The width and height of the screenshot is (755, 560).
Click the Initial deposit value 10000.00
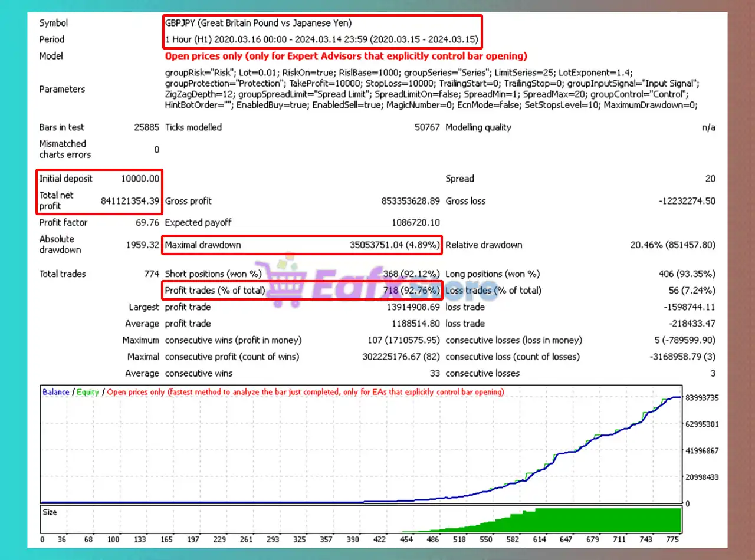140,179
